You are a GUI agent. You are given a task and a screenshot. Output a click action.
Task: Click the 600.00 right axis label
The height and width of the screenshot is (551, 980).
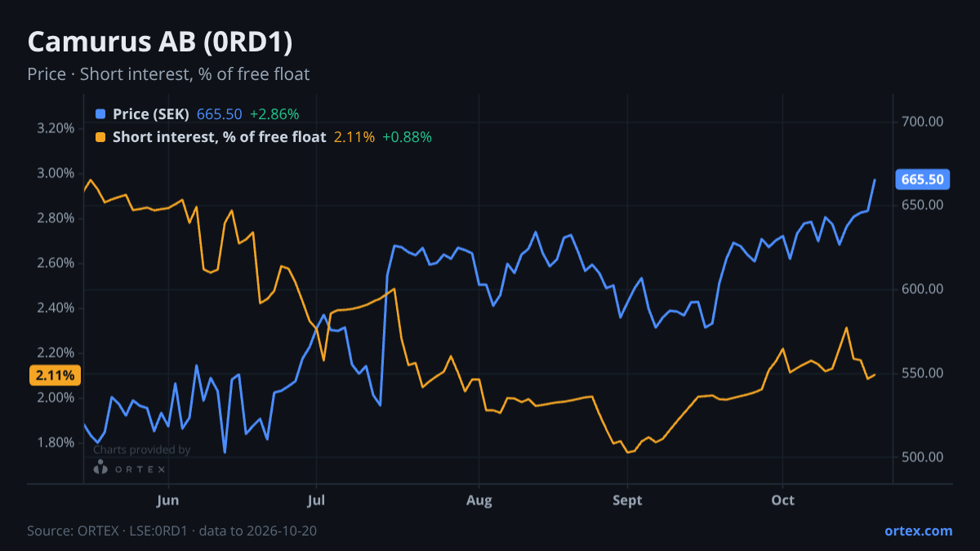point(923,289)
